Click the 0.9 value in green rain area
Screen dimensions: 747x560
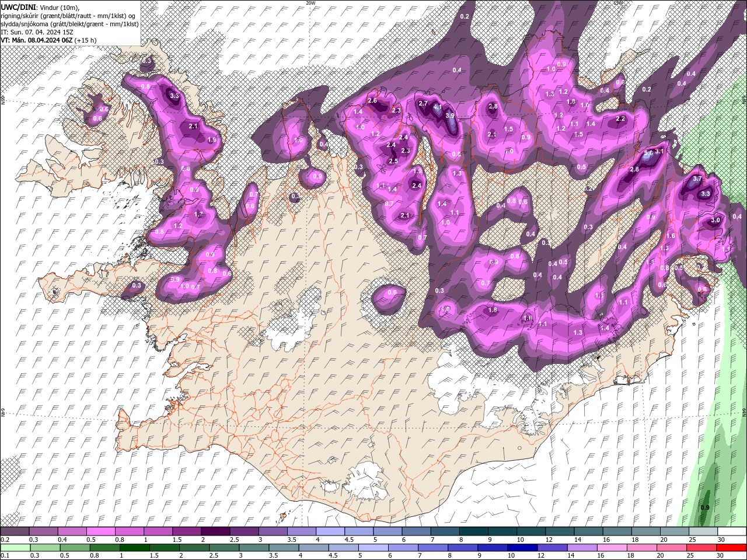pos(705,508)
